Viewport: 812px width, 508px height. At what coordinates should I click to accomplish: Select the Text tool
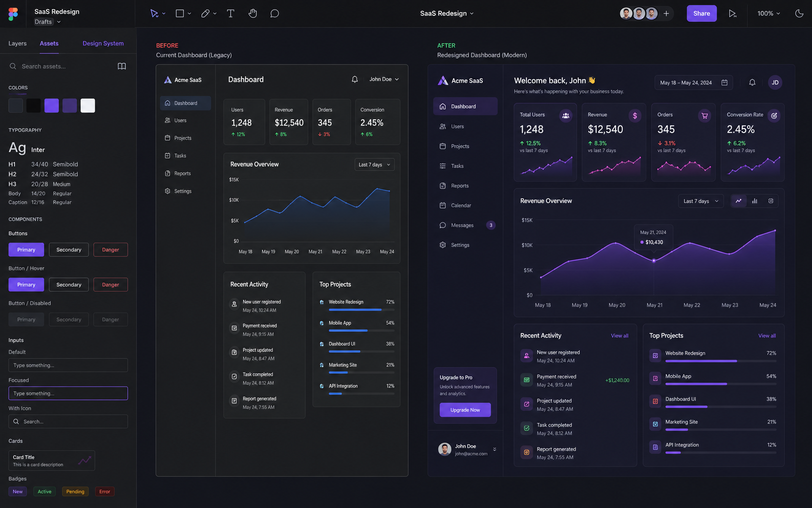point(230,13)
